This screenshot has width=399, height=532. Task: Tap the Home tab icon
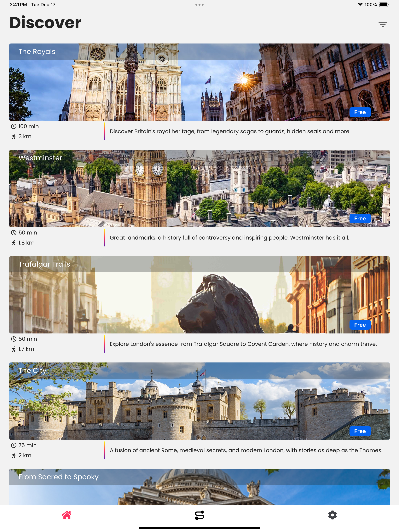click(x=67, y=515)
